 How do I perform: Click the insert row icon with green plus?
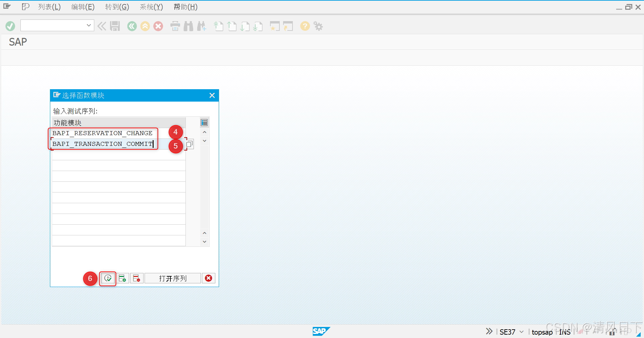122,278
